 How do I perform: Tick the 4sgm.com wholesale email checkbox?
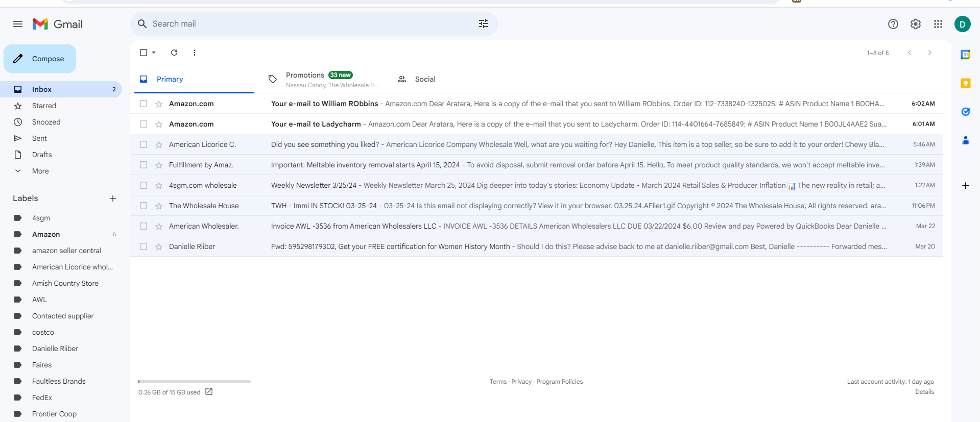point(144,185)
